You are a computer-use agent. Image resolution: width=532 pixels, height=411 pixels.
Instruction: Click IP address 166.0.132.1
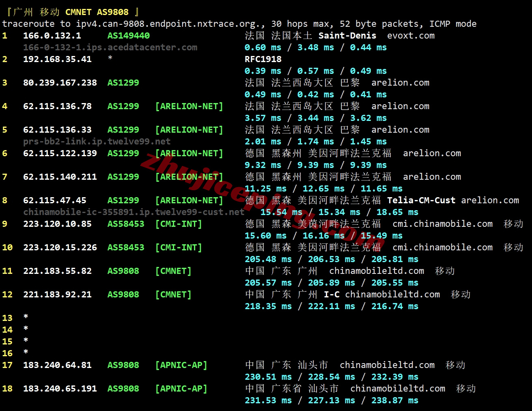click(52, 36)
